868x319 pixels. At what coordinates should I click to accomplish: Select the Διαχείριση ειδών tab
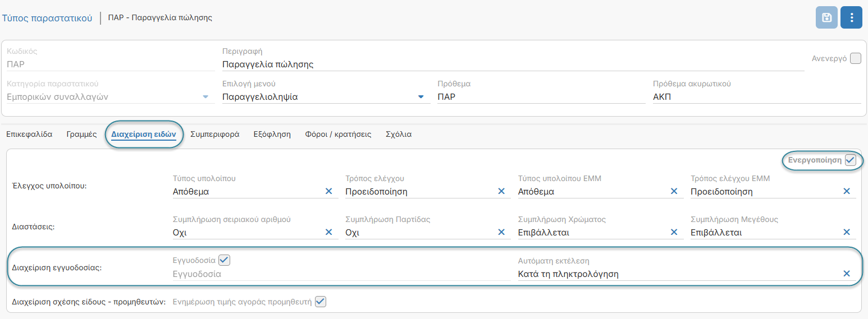(144, 135)
